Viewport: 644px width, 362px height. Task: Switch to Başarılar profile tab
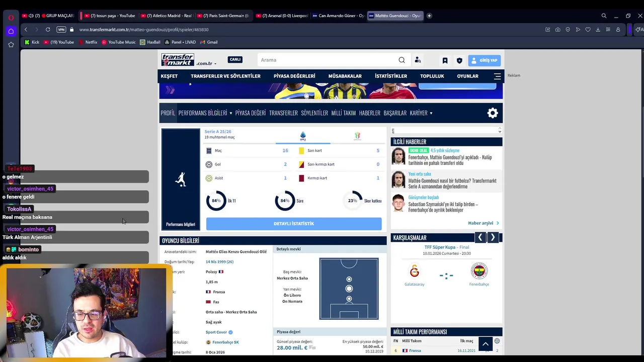point(395,113)
